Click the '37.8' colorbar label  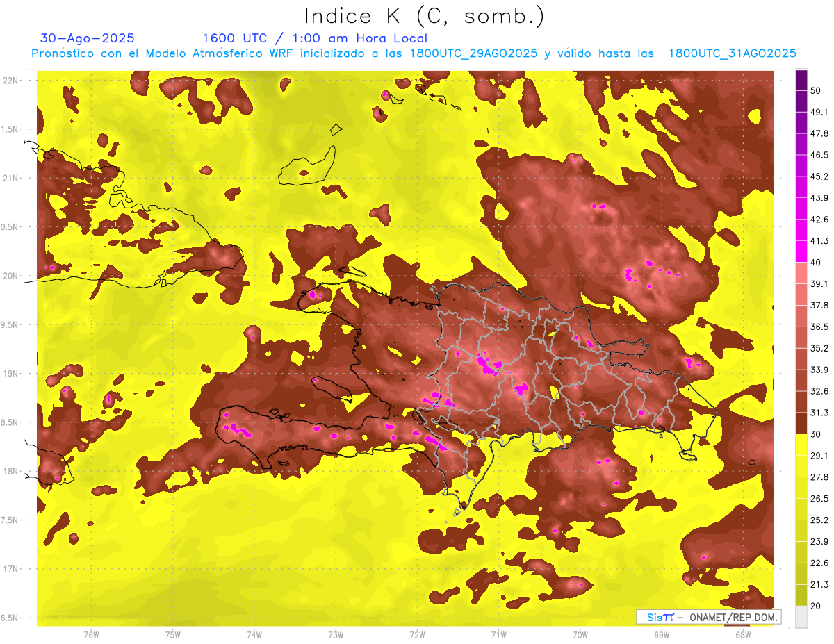[819, 305]
